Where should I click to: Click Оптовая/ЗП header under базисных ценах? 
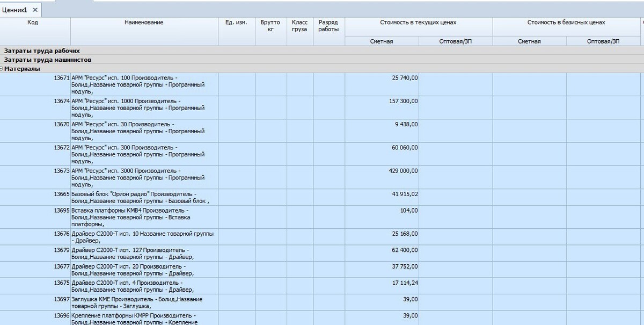pyautogui.click(x=603, y=41)
